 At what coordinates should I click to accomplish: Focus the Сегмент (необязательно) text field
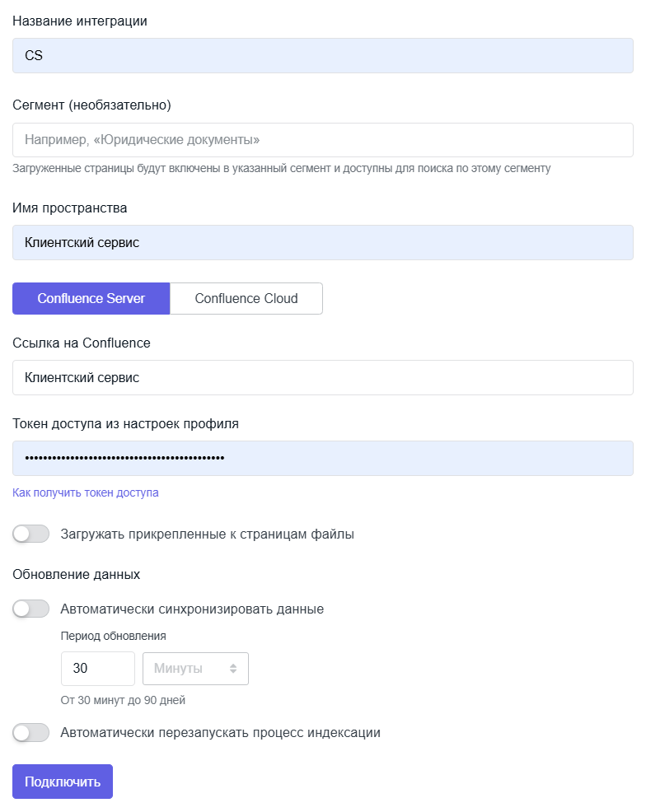[x=322, y=140]
